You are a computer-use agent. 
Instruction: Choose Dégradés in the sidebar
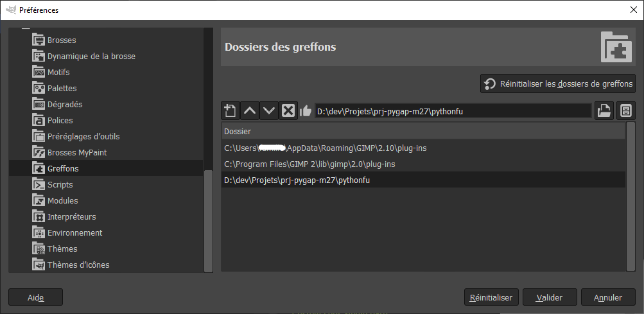click(105, 105)
